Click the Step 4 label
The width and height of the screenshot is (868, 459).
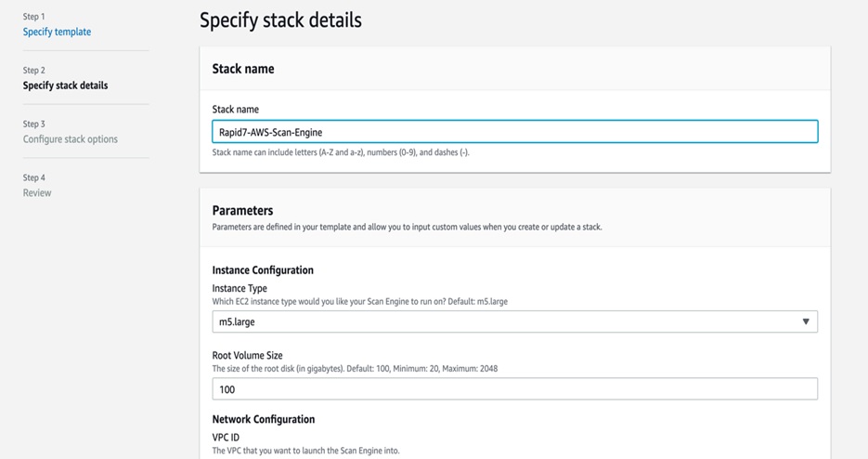point(33,178)
